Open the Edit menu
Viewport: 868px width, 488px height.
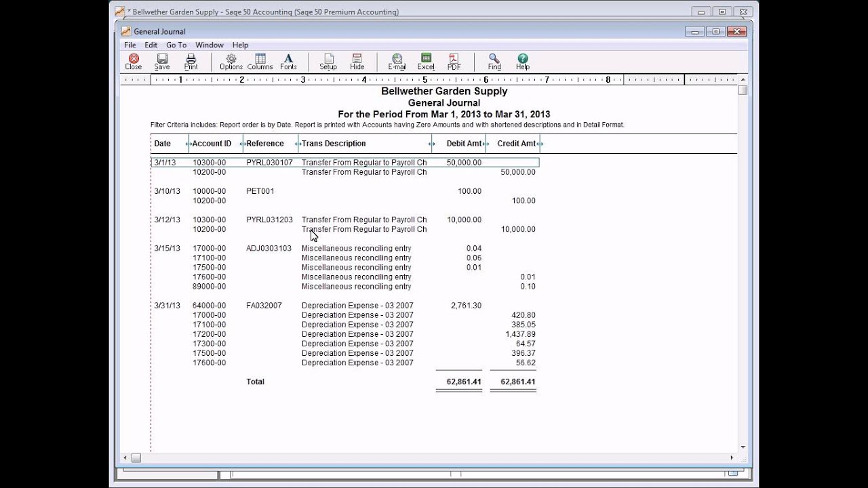pos(151,45)
